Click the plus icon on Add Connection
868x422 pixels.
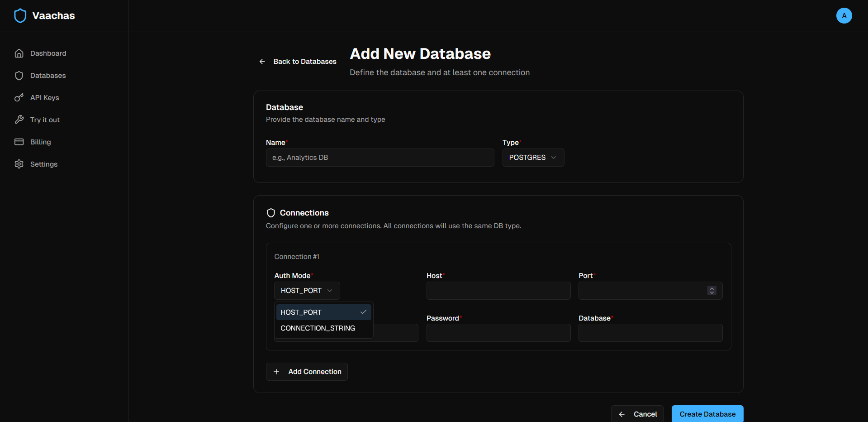click(276, 372)
